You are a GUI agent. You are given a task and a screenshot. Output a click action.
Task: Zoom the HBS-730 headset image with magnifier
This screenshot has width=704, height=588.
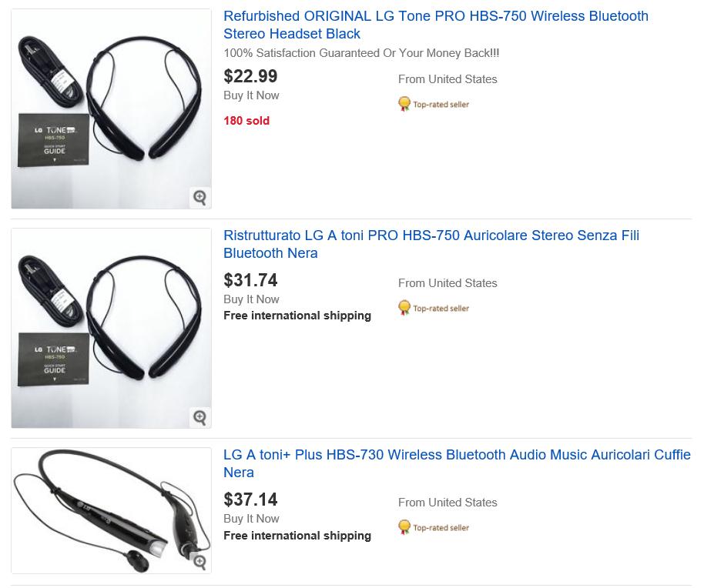point(199,561)
